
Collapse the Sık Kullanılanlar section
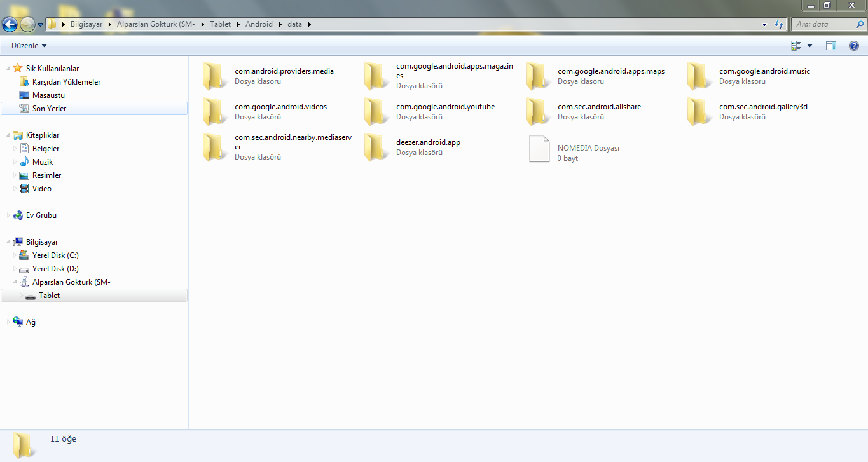(8, 68)
